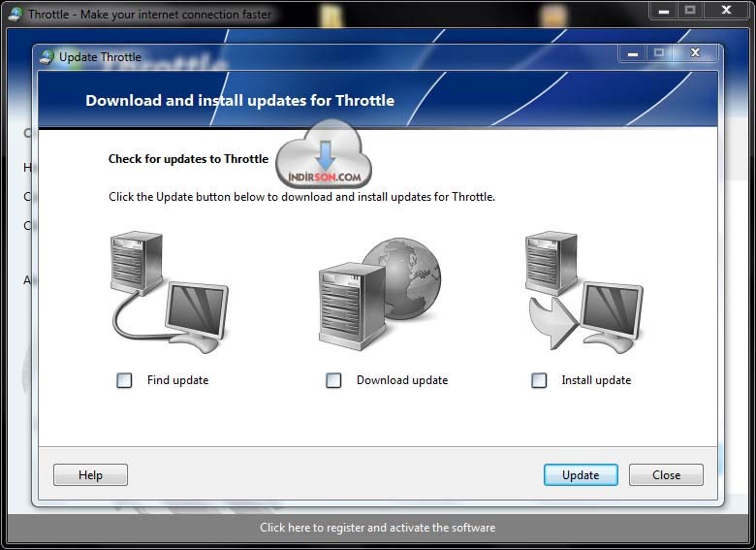Click 'Download and install updates for Throttle' banner

(x=239, y=100)
